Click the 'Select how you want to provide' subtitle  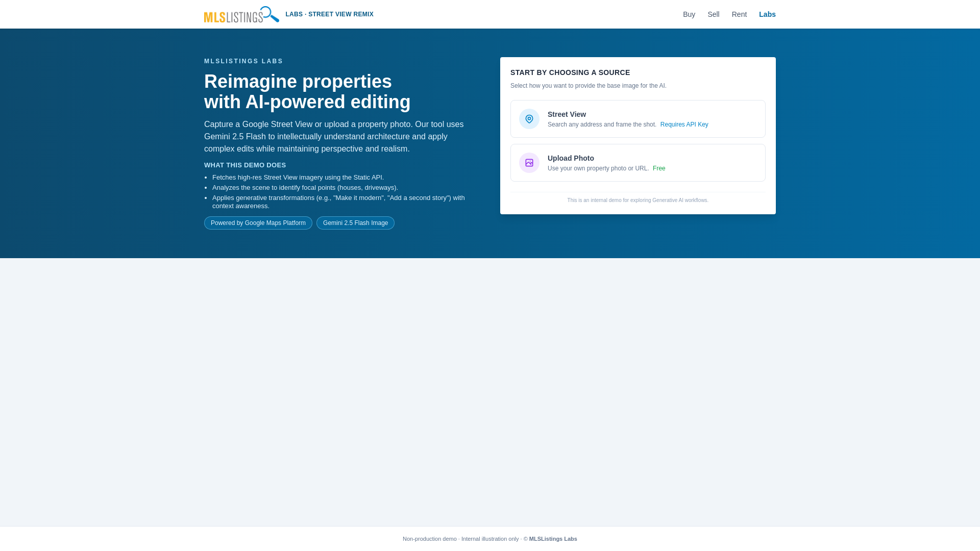(x=589, y=86)
